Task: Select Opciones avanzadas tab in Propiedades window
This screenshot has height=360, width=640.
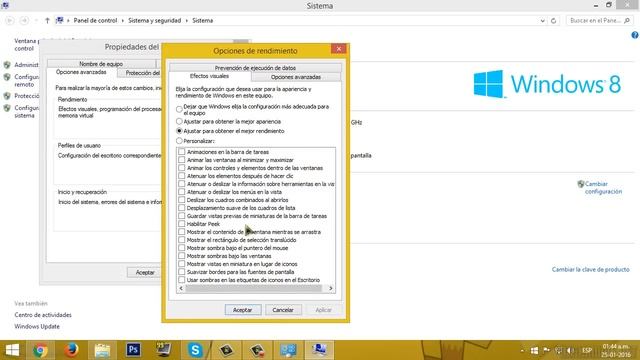Action: (81, 72)
